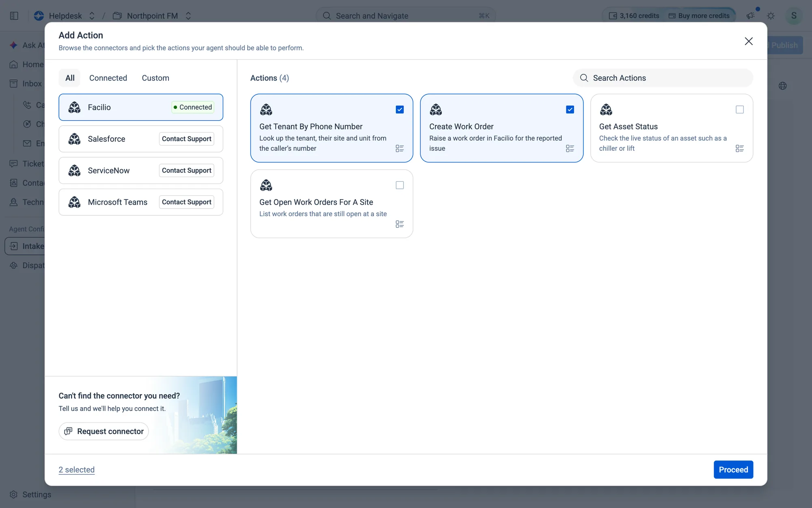Viewport: 812px width, 508px height.
Task: Close the Add Action dialog
Action: pos(749,41)
